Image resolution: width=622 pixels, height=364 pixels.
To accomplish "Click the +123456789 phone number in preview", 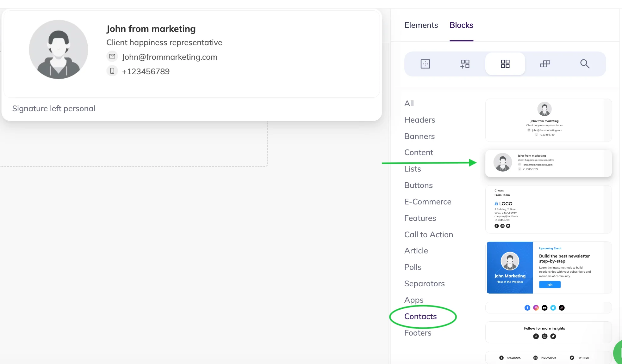I will 146,71.
